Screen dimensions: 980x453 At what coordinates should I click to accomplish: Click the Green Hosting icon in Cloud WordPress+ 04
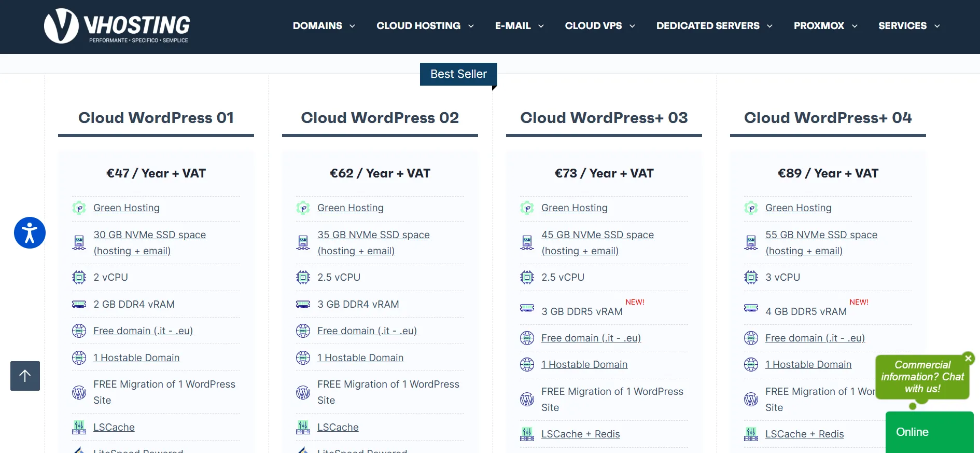click(751, 208)
